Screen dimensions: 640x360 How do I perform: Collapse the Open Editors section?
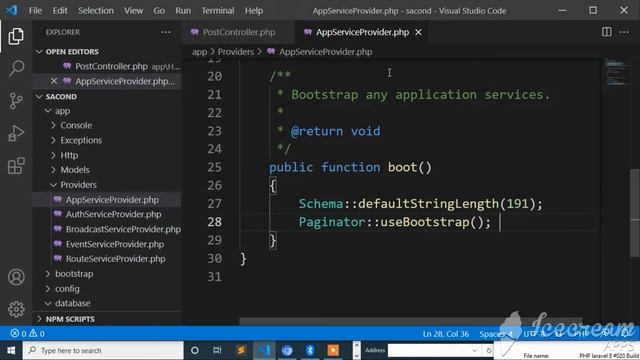[39, 52]
